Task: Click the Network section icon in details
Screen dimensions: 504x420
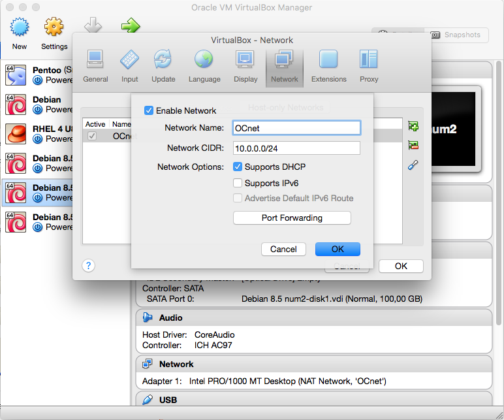Action: [x=148, y=364]
